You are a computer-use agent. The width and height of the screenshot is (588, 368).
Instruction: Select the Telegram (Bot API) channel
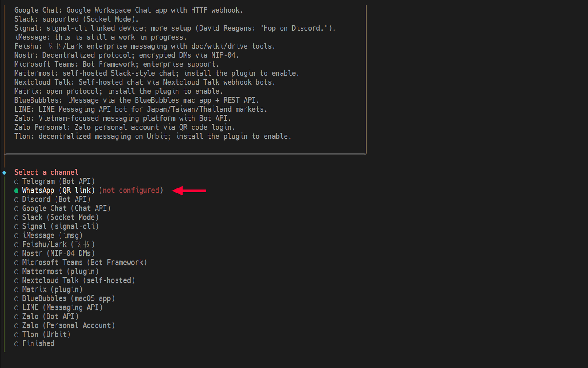point(58,181)
